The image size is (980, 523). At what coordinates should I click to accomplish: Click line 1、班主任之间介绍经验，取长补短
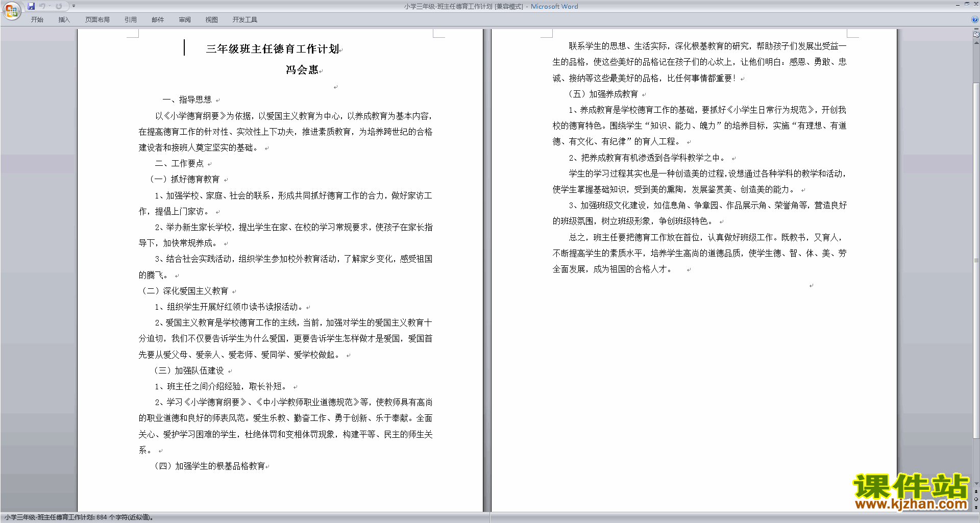pos(222,386)
